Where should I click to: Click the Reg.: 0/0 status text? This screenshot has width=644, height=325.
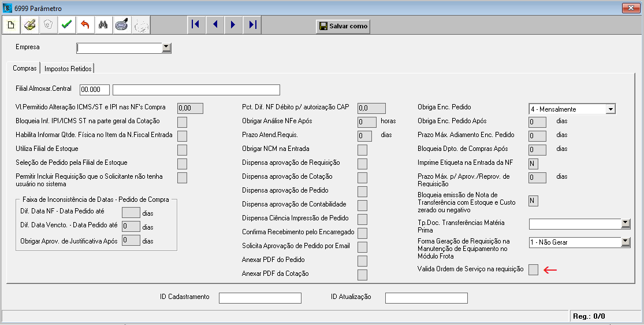(589, 316)
